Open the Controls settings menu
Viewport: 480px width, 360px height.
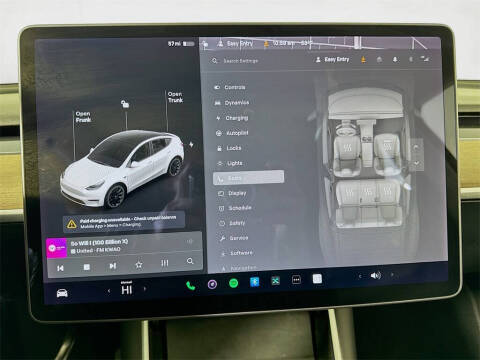click(x=230, y=87)
